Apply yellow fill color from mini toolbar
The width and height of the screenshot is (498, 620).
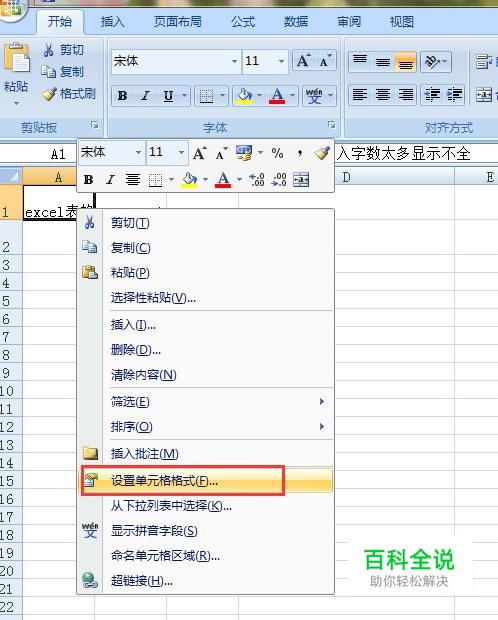(189, 180)
